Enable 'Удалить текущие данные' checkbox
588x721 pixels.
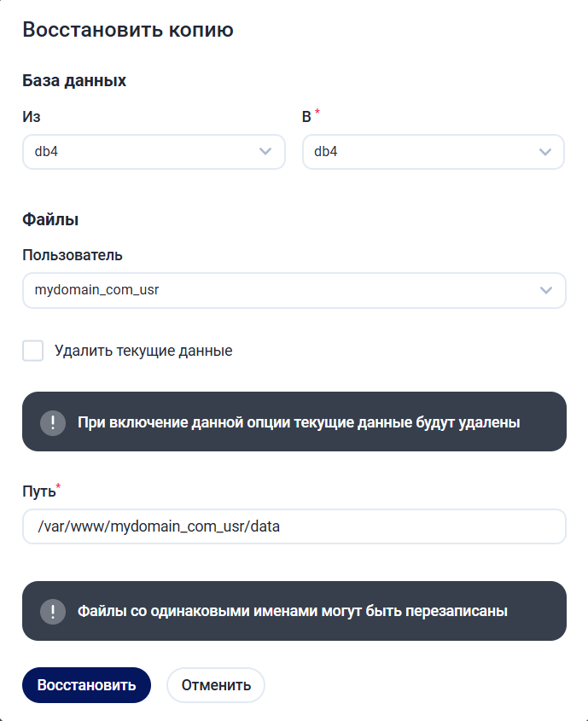click(33, 351)
